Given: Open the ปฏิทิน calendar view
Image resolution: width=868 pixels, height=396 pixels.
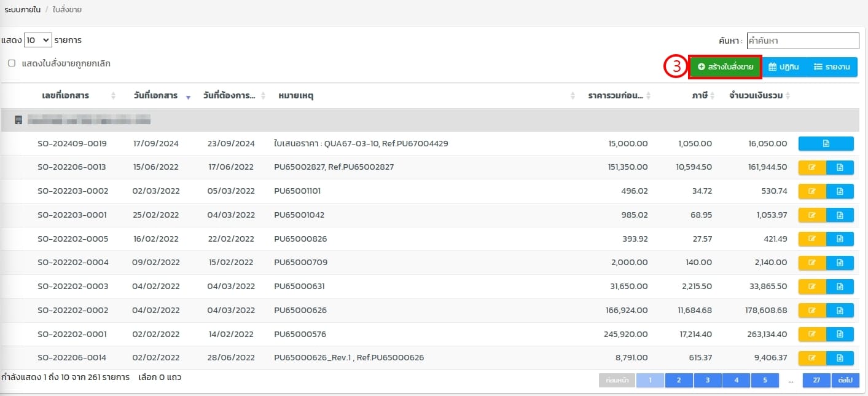Looking at the screenshot, I should tap(783, 67).
